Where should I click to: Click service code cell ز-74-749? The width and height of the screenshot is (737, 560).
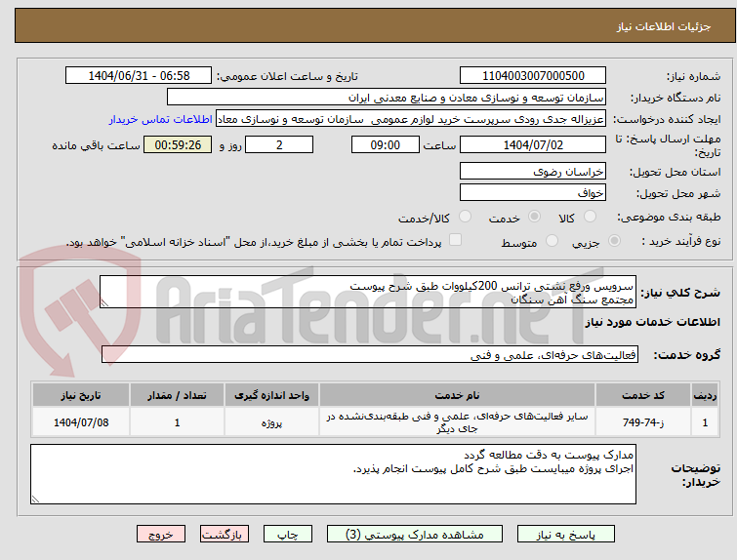[x=642, y=422]
